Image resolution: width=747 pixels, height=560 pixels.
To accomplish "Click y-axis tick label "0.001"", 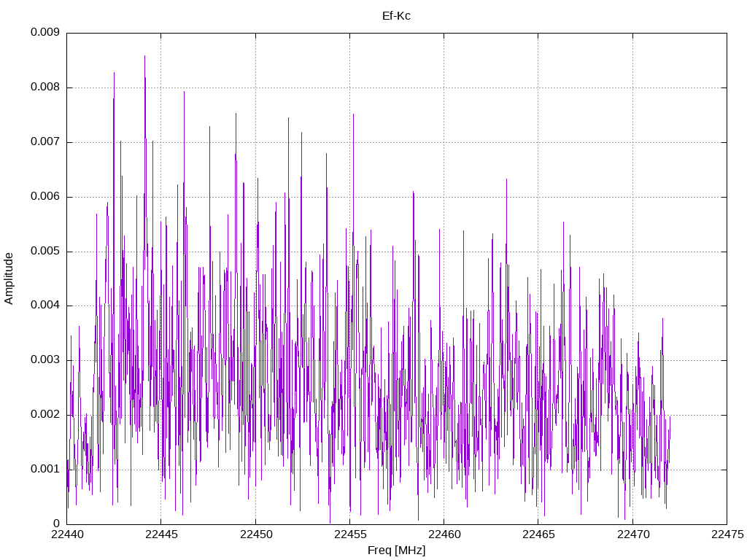I will click(45, 469).
